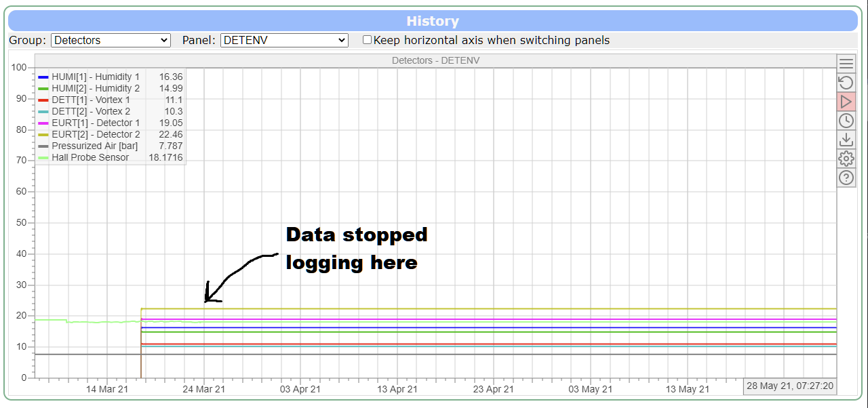Click the HUMI[1] - Humidity 1 legend entry

111,77
